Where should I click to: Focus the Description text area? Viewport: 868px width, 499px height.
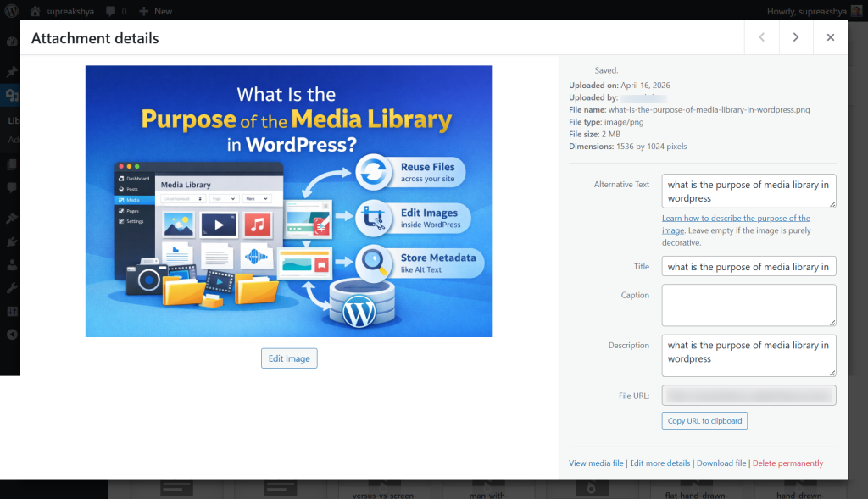(x=748, y=355)
